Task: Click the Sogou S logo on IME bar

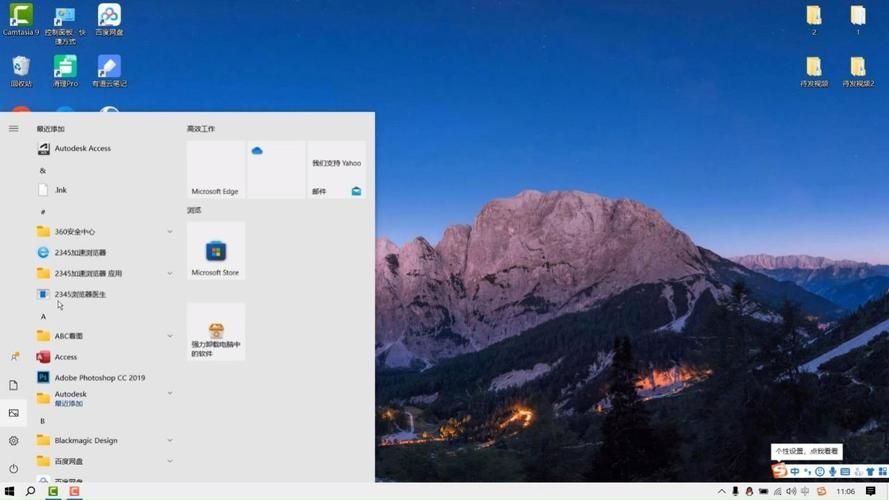Action: tap(780, 471)
